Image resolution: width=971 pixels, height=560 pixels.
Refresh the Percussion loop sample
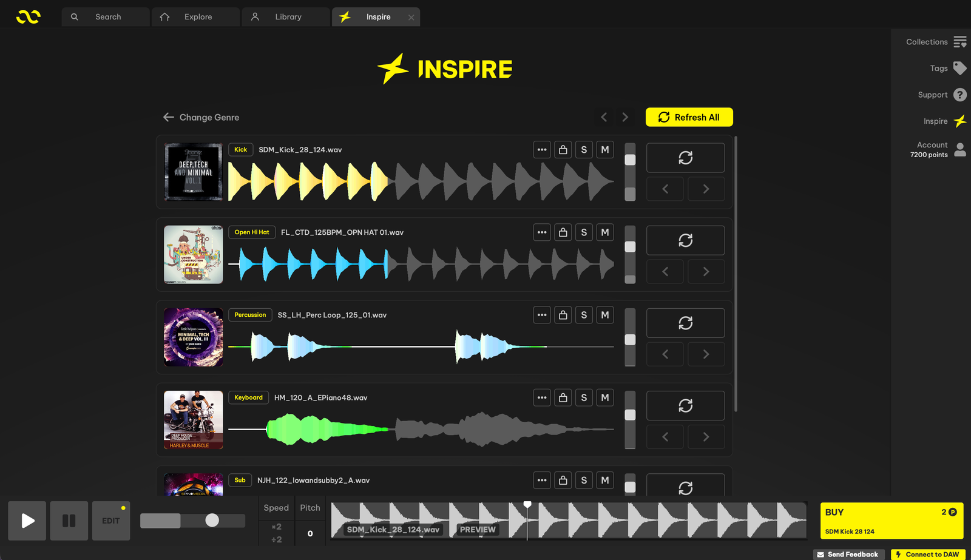point(685,323)
